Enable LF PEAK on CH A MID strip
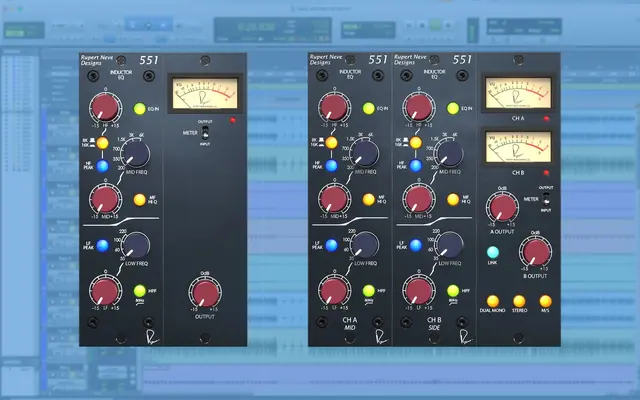Image resolution: width=640 pixels, height=400 pixels. [331, 245]
